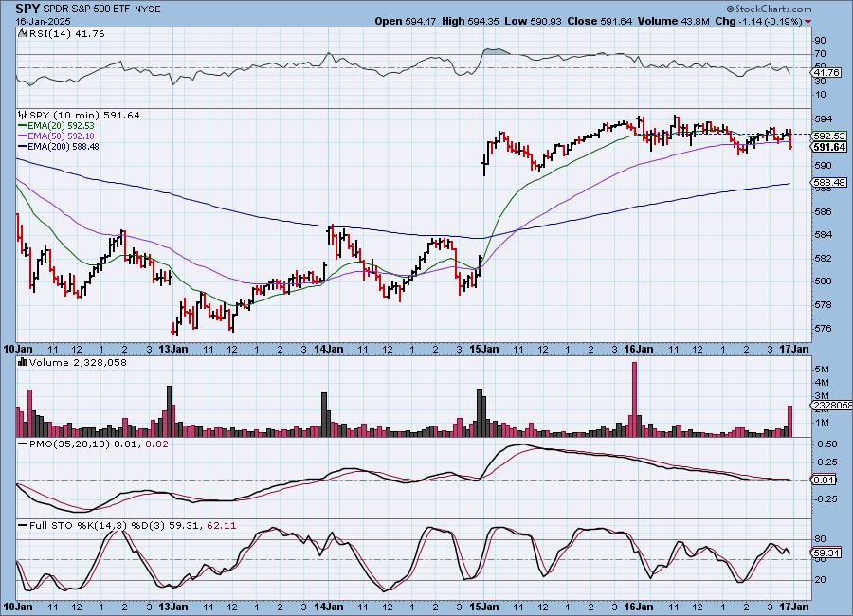Click the NYSE exchange label
Screen dimensions: 853x616
(146, 9)
